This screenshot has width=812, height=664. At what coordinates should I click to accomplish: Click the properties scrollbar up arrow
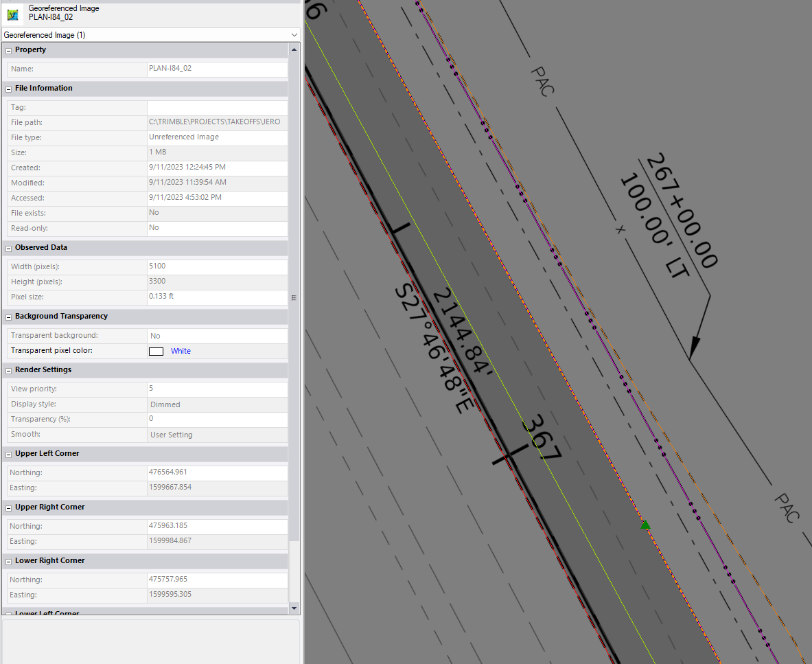click(294, 49)
